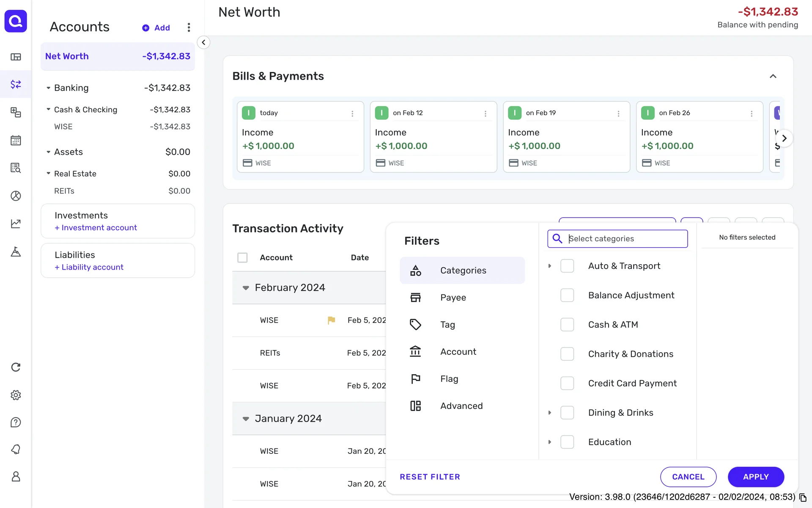The image size is (812, 508).
Task: Open the user profile icon
Action: (16, 477)
